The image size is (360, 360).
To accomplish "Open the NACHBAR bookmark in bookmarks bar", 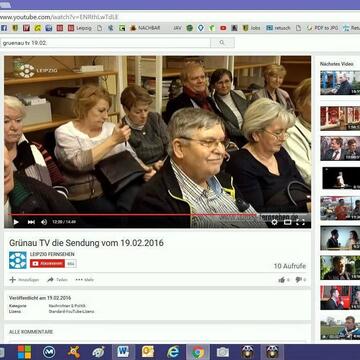I will [145, 28].
